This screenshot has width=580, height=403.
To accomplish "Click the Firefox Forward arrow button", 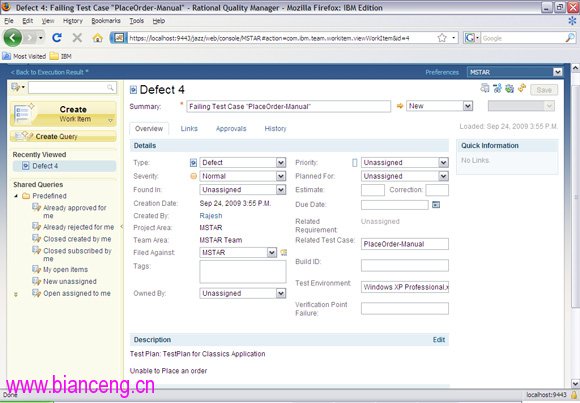I will (x=30, y=37).
